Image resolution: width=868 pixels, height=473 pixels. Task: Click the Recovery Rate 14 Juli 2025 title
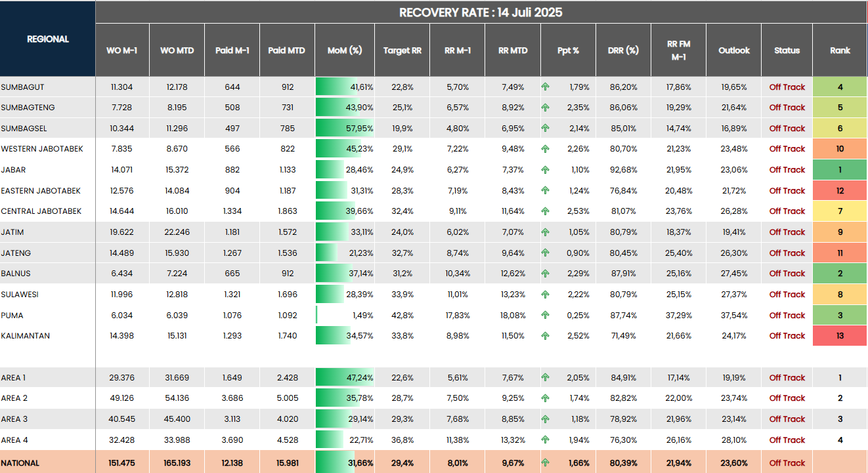481,12
